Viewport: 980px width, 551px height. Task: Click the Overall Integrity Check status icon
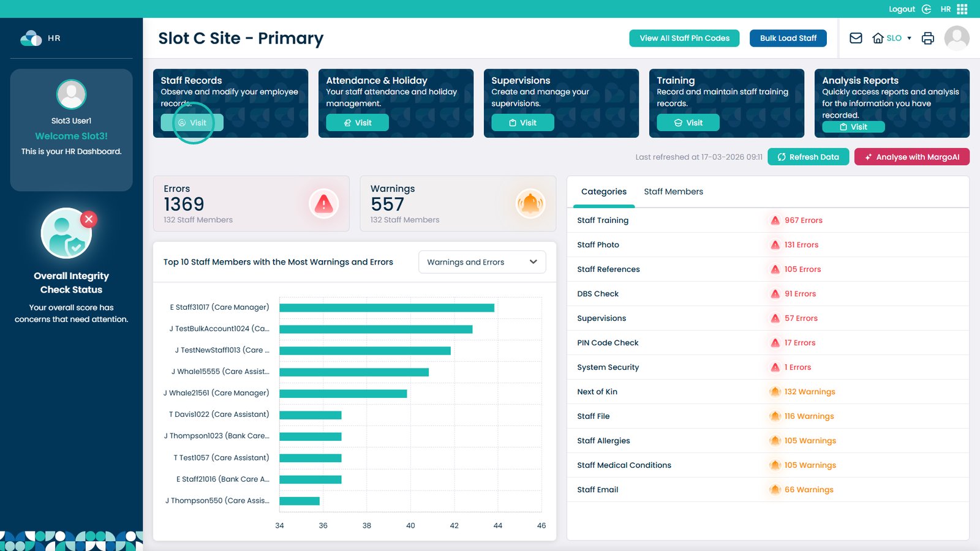pyautogui.click(x=67, y=233)
